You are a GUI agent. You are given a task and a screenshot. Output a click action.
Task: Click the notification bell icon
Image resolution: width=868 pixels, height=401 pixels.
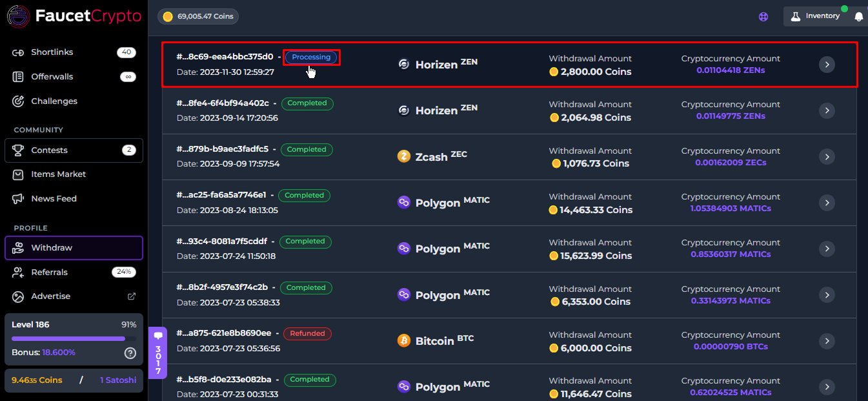coord(858,17)
